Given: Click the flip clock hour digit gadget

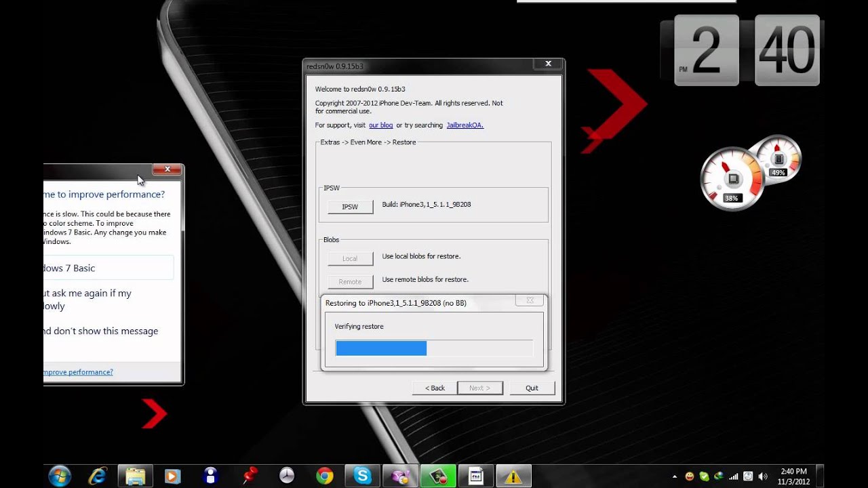Looking at the screenshot, I should (x=707, y=52).
